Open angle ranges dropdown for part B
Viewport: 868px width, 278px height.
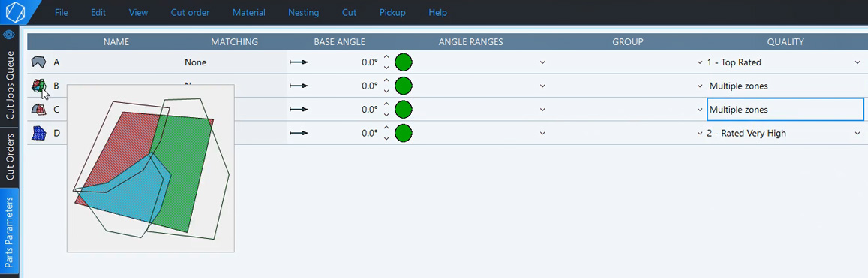[542, 86]
